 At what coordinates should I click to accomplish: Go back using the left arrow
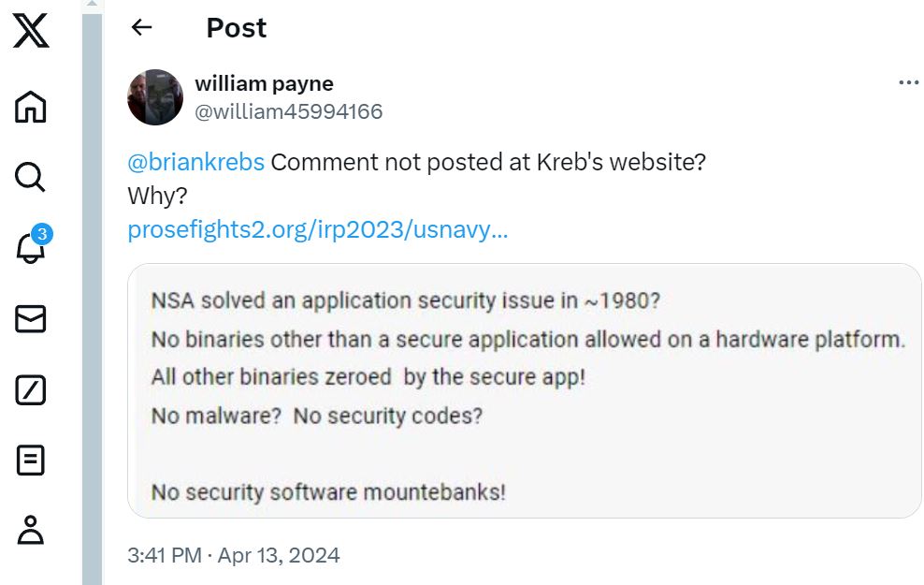[141, 27]
